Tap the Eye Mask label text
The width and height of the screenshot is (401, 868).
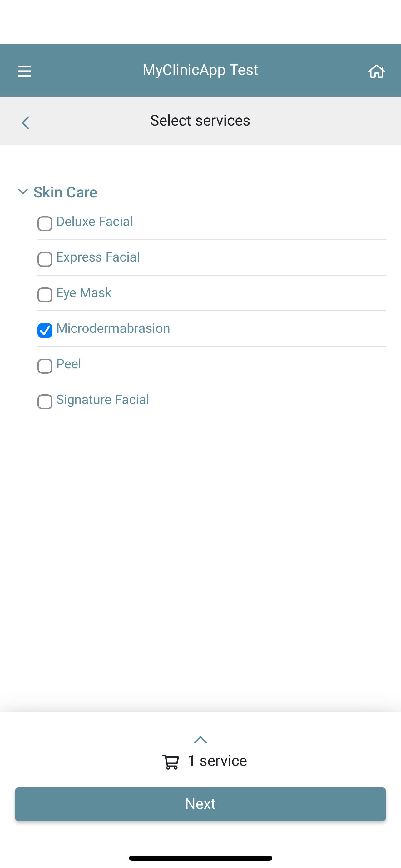[x=84, y=293]
